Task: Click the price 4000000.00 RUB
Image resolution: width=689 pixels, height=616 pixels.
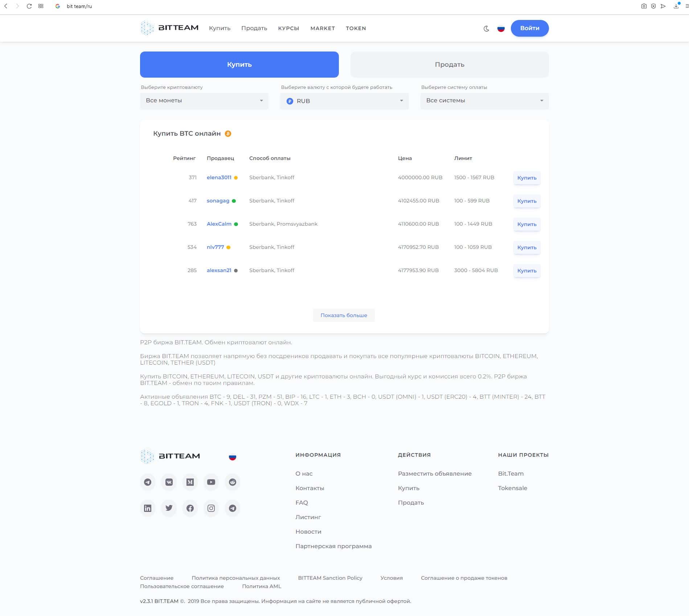Action: point(420,177)
